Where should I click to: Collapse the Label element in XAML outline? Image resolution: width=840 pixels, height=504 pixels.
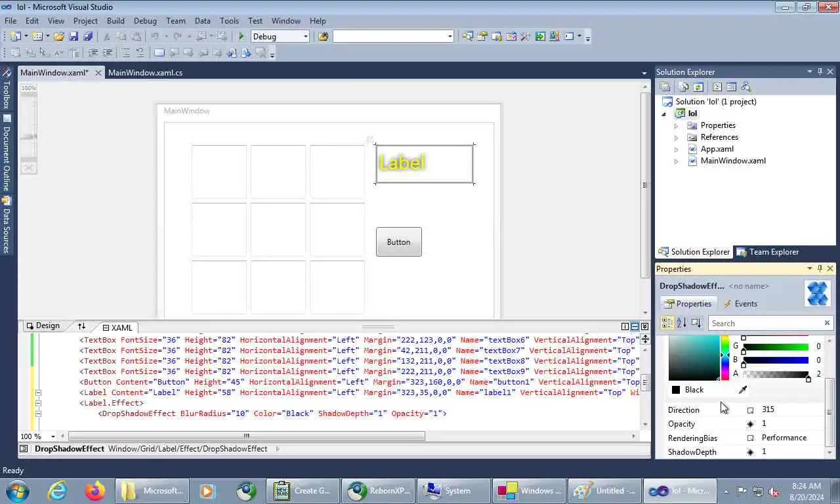pos(38,392)
